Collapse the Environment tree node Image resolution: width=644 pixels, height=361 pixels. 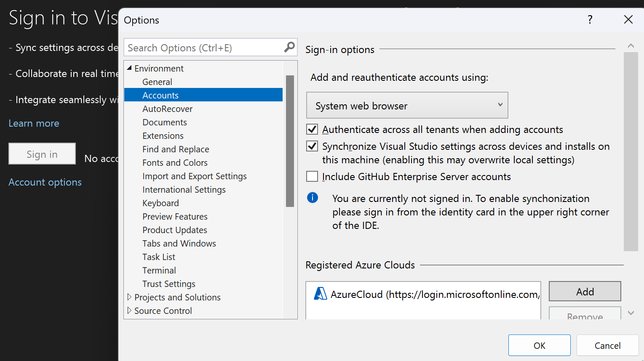pyautogui.click(x=129, y=68)
